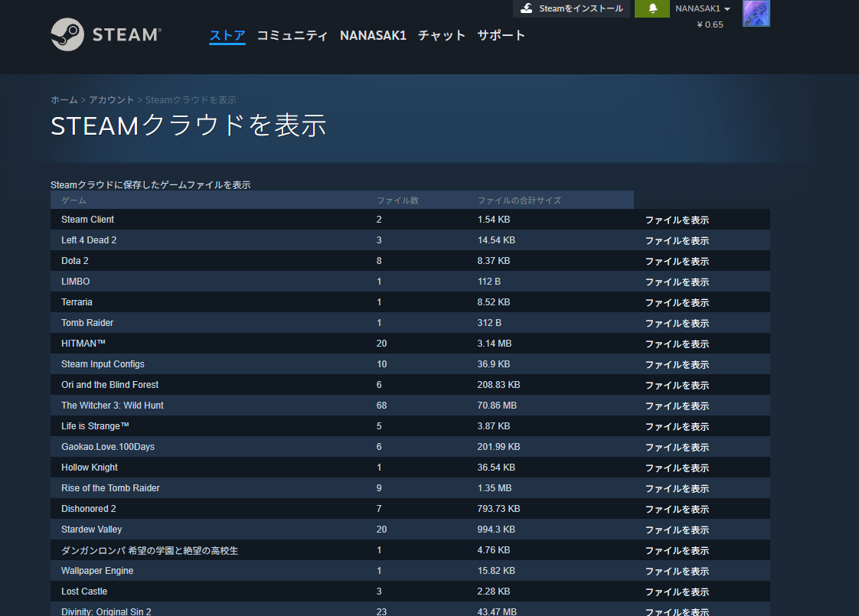Open ファイルを表示 for Stardew Valley
The width and height of the screenshot is (859, 616).
(x=677, y=530)
